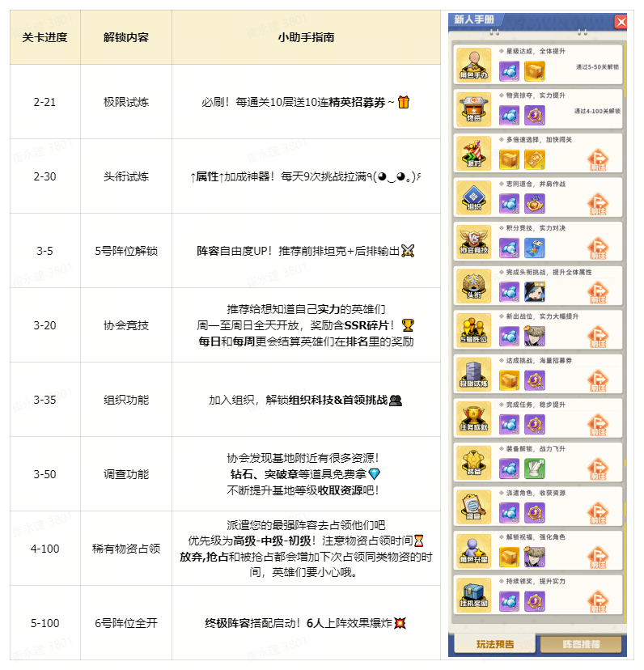Click the 稀有物资占领 table cell
Screen dimensions: 644x670
[x=126, y=549]
